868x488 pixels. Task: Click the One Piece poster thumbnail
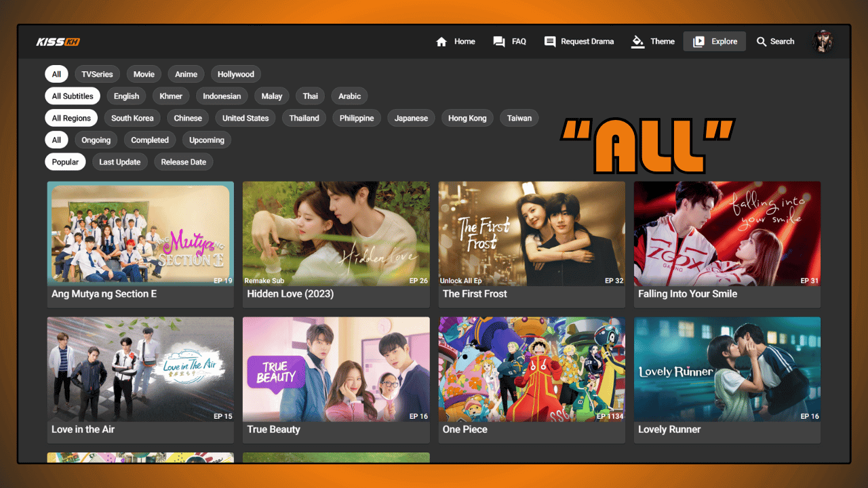tap(532, 369)
